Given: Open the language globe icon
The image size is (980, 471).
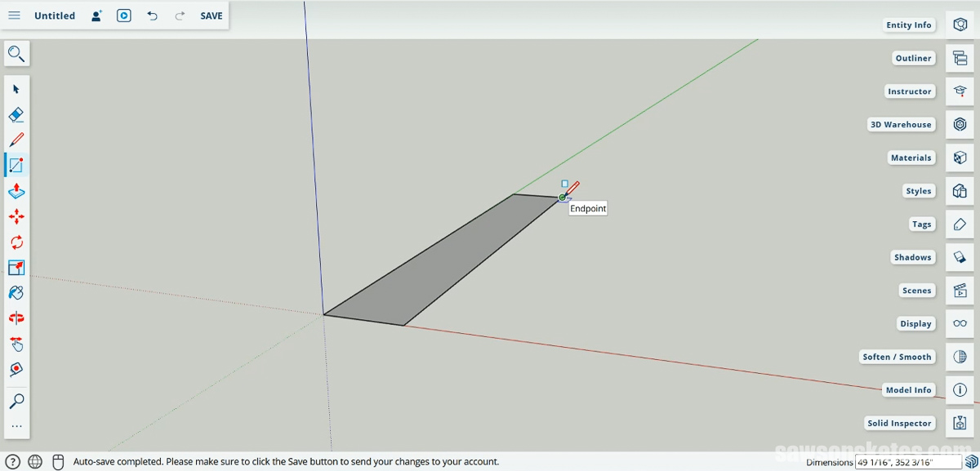Looking at the screenshot, I should click(35, 461).
